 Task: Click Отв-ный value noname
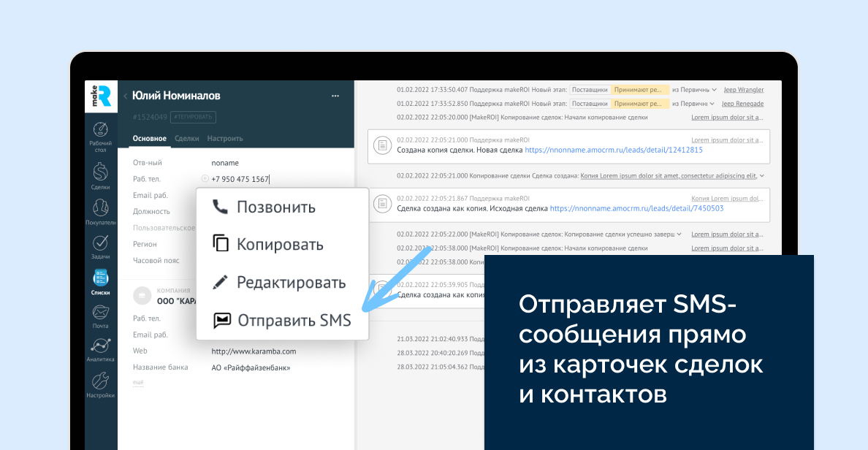tap(225, 163)
